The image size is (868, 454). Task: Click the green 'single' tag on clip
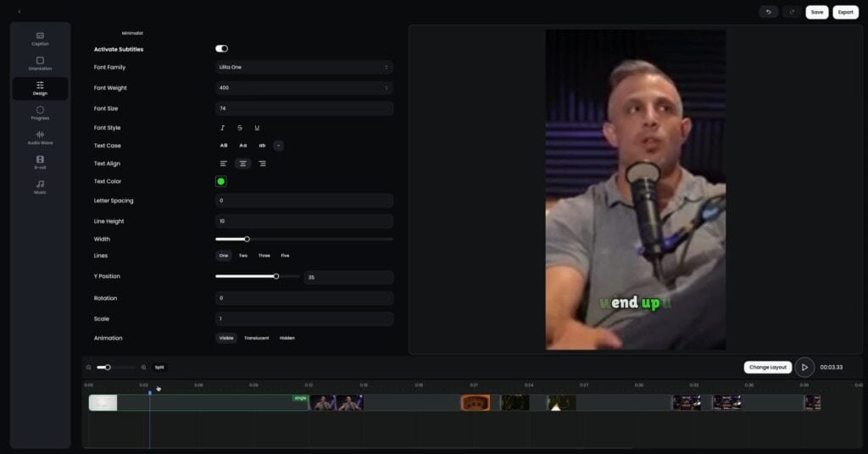[x=300, y=398]
